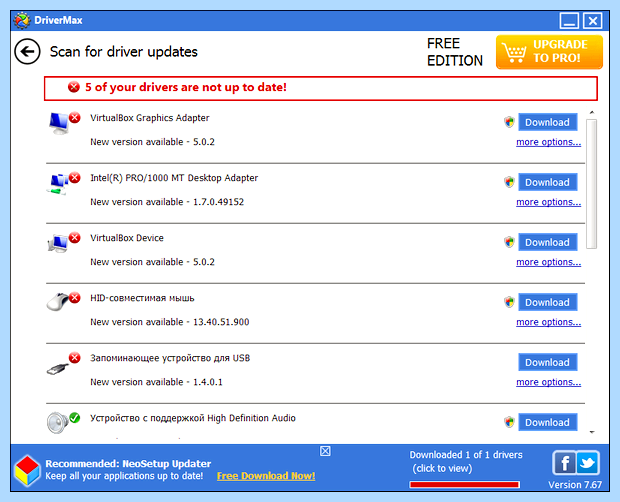Click the scrollbar up arrow in driver list
This screenshot has width=620, height=502.
tap(592, 113)
